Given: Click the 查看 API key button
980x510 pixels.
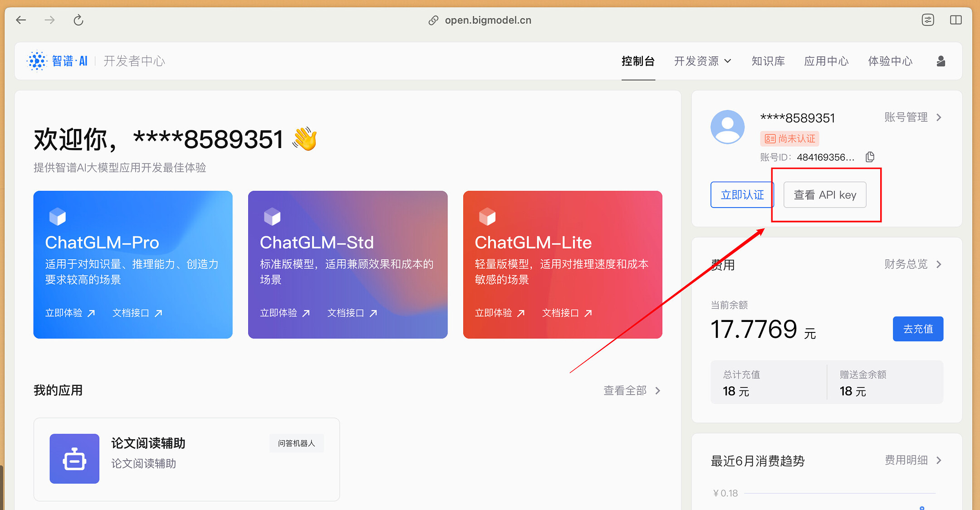Looking at the screenshot, I should click(x=824, y=194).
